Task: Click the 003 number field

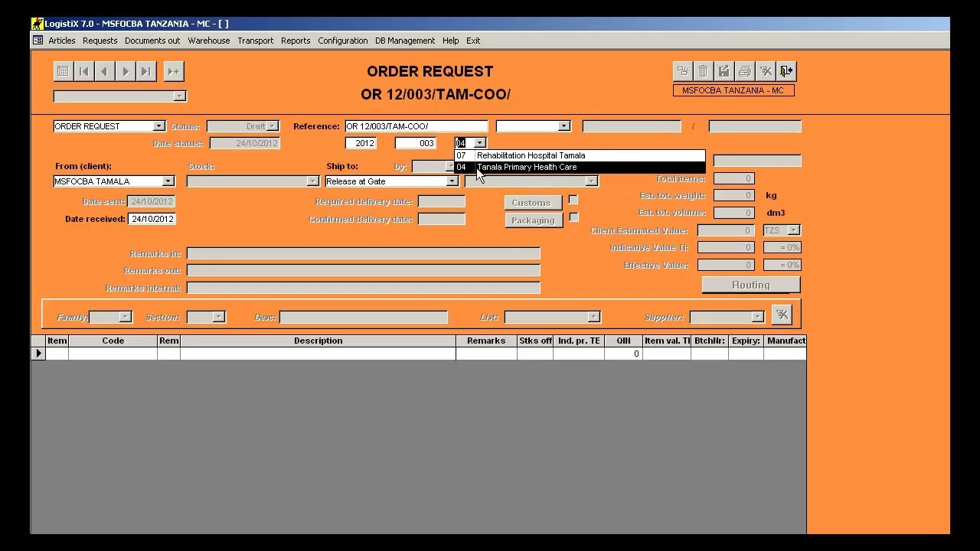Action: (x=416, y=143)
